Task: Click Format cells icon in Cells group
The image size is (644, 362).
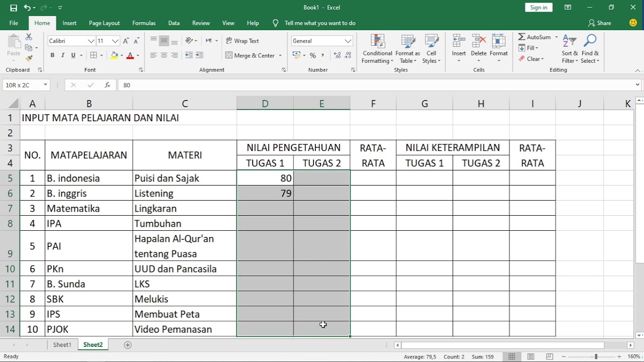Action: coord(499,41)
